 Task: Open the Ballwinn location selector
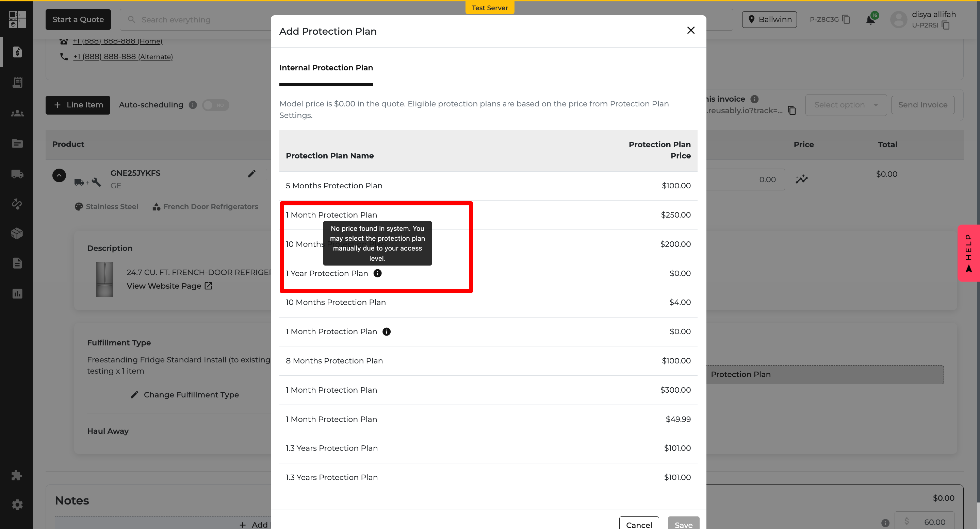[769, 19]
